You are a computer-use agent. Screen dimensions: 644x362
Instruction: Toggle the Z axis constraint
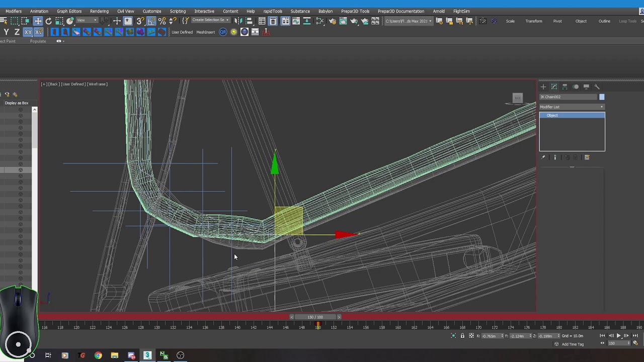point(17,32)
